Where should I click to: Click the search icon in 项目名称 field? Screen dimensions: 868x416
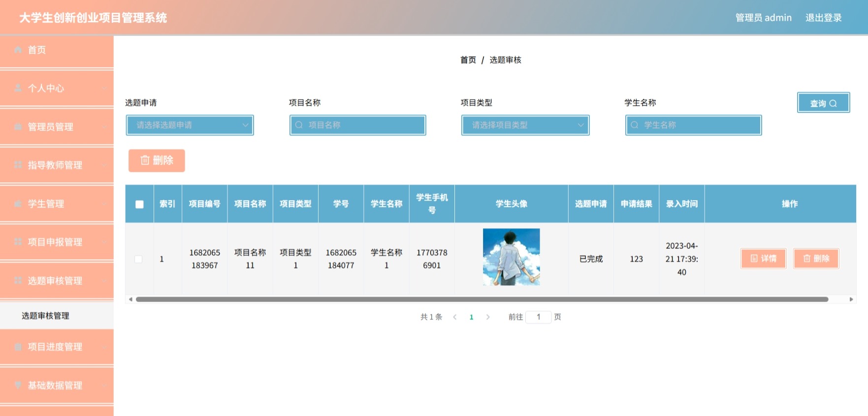pos(299,125)
